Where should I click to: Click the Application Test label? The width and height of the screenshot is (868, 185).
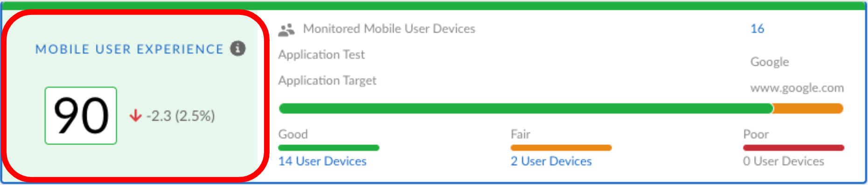point(321,55)
